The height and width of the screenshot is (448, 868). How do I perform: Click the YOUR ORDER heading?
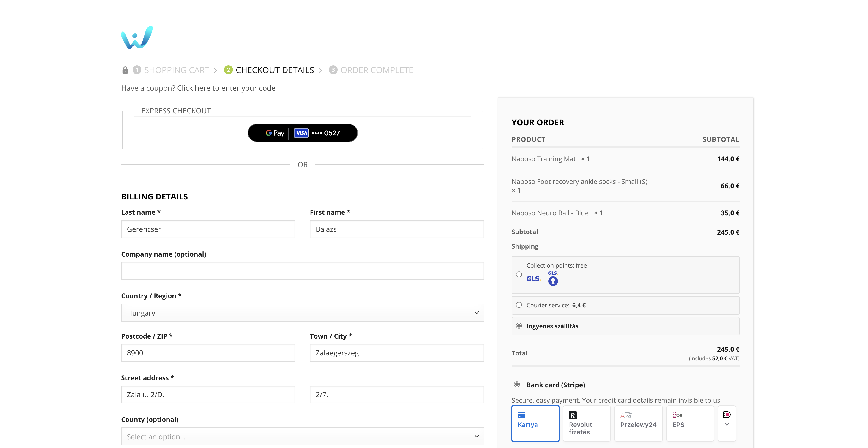(538, 122)
